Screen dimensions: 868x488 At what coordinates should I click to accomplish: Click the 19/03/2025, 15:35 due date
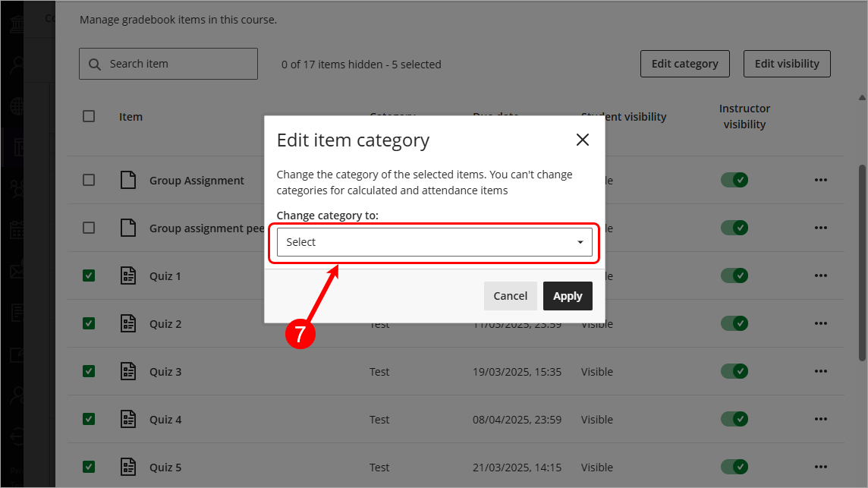tap(517, 372)
